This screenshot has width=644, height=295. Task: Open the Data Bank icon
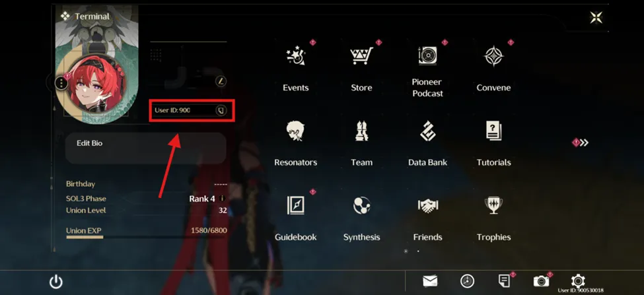pyautogui.click(x=427, y=131)
